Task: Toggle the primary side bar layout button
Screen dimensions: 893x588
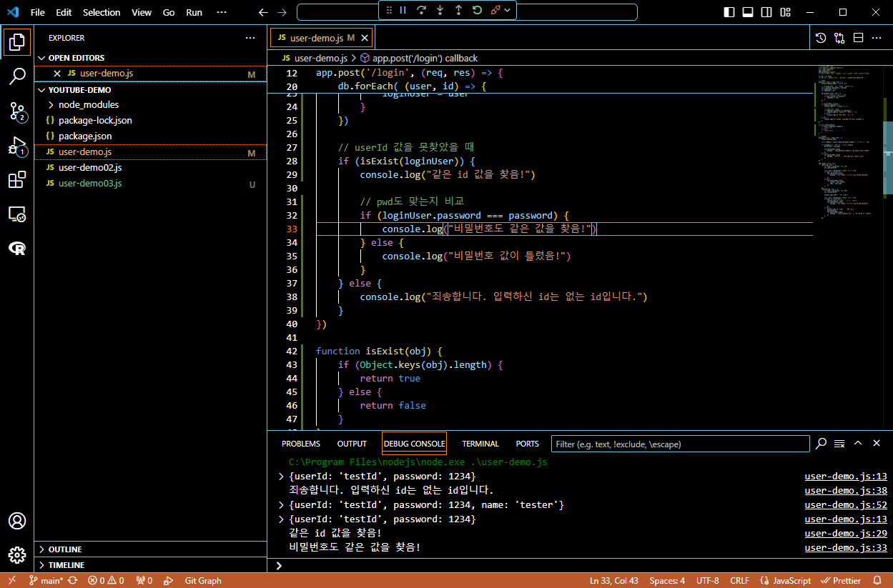Action: coord(729,12)
